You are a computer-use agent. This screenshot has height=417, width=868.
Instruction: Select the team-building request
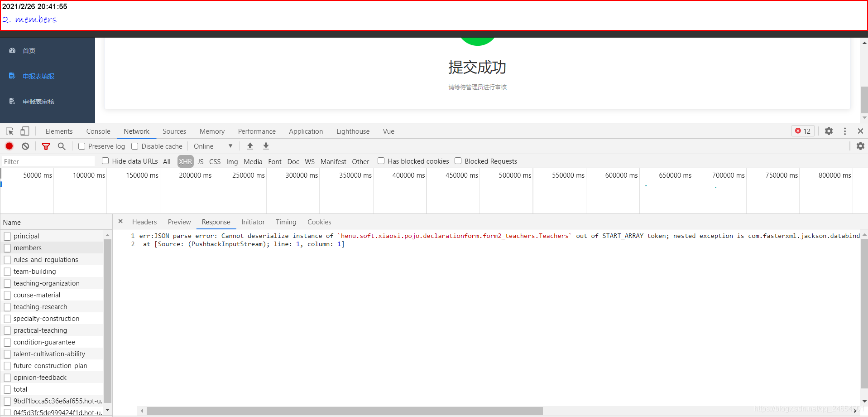click(x=52, y=271)
